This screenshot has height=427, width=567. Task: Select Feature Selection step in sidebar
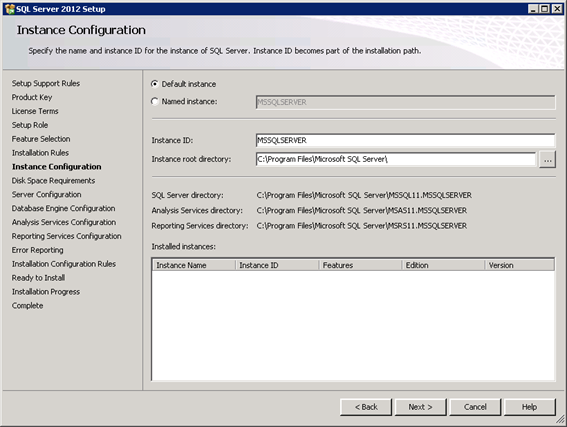click(41, 139)
